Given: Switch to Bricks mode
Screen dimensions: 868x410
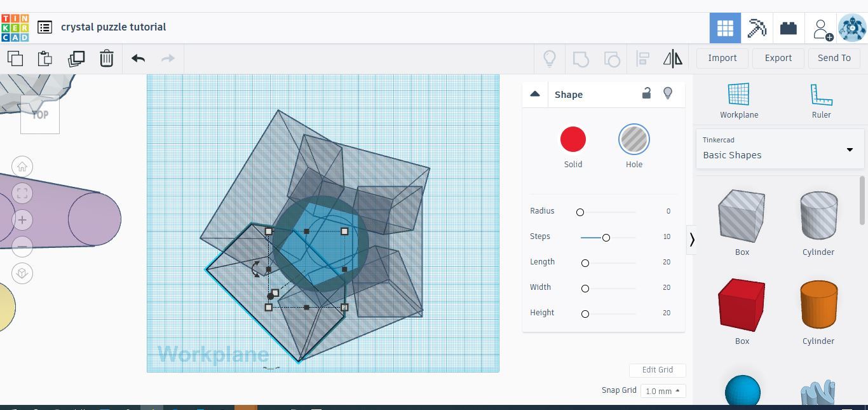Looking at the screenshot, I should click(789, 28).
